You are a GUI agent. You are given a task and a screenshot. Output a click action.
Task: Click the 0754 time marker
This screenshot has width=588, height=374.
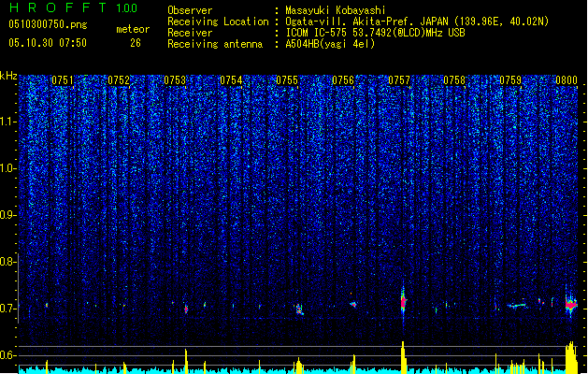click(231, 80)
